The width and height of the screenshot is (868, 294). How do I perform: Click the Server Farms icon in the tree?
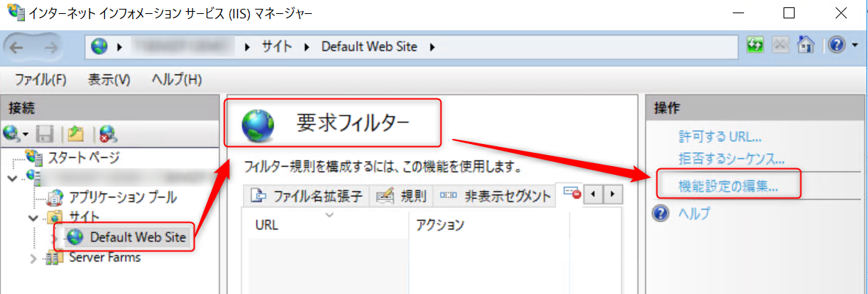(53, 258)
